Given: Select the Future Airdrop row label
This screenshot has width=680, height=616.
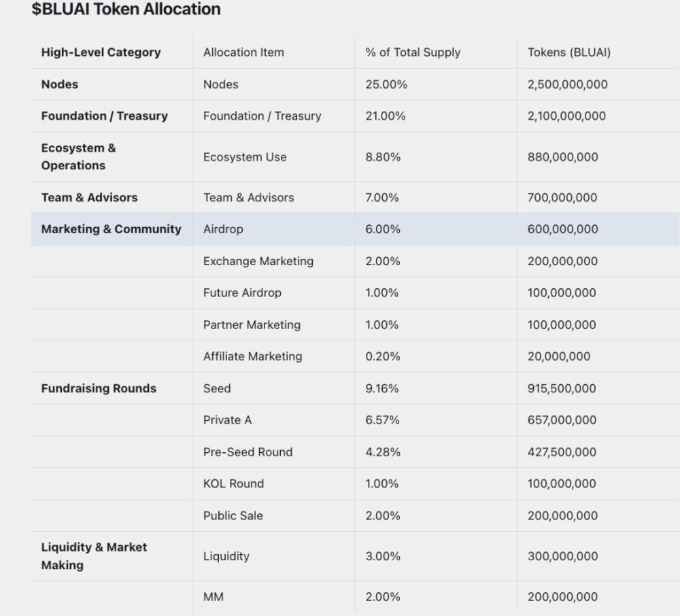Looking at the screenshot, I should click(x=242, y=293).
